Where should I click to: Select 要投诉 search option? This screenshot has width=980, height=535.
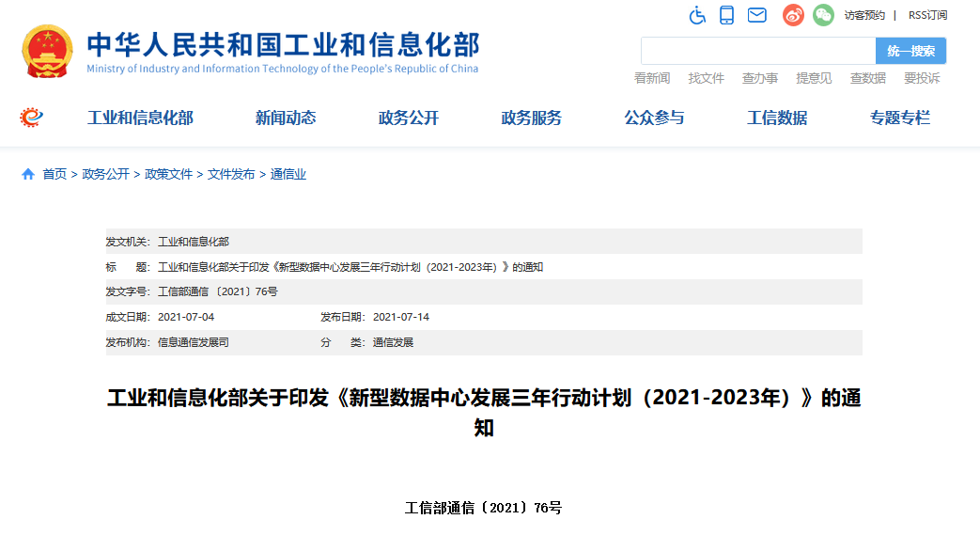[x=922, y=78]
